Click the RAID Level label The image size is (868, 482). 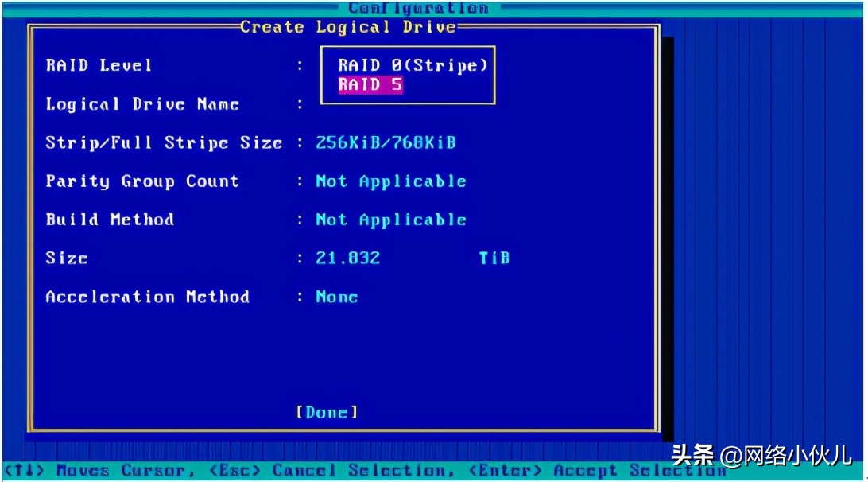tap(99, 65)
